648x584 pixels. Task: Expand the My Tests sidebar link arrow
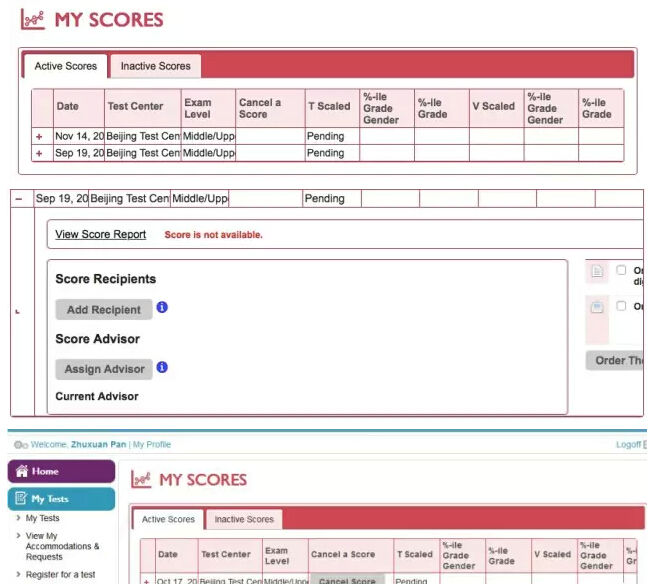[x=18, y=517]
